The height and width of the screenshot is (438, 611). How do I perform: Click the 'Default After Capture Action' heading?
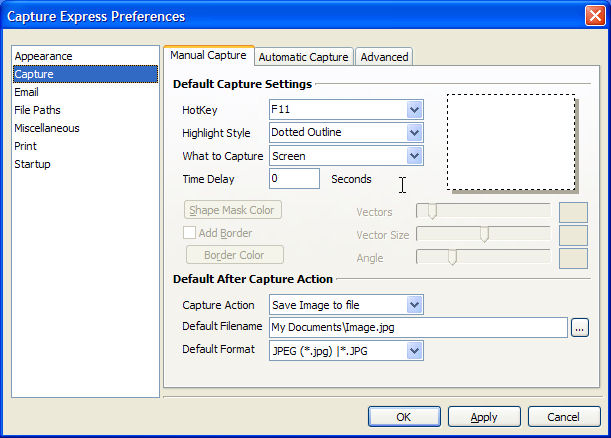click(253, 279)
